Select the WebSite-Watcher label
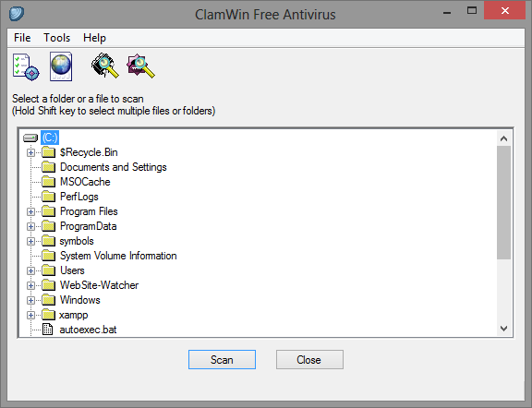The height and width of the screenshot is (408, 532). coord(99,285)
